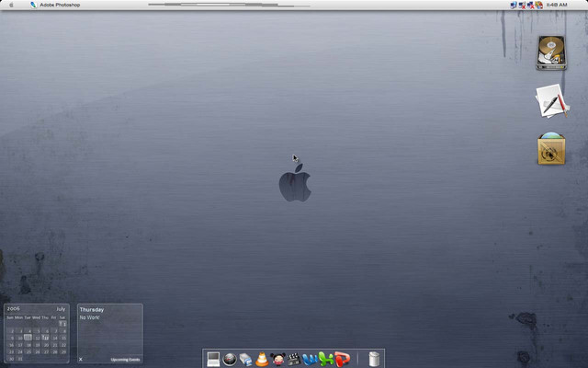Screen dimensions: 588x368
Task: Click the 'No Work!' event entry
Action: click(90, 317)
